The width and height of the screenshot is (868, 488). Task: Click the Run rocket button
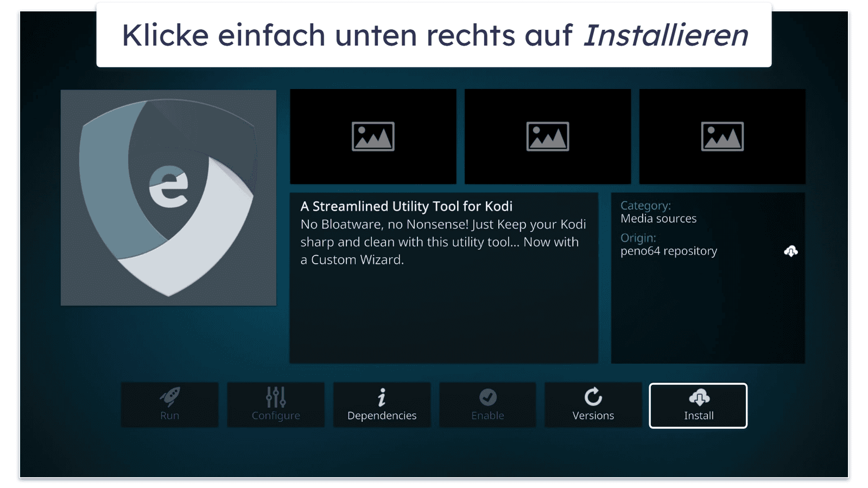(169, 405)
